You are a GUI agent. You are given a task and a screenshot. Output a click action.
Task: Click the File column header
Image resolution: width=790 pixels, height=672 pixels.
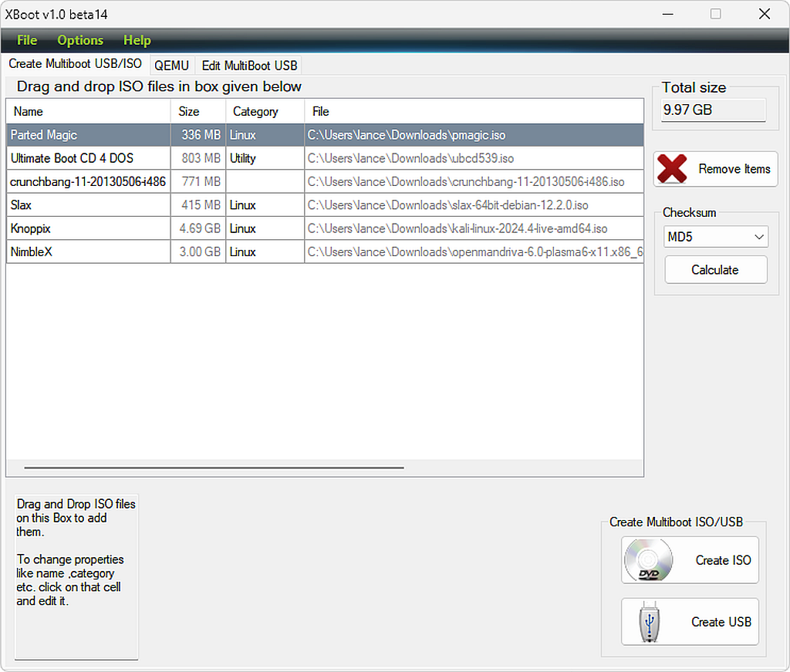(x=474, y=111)
